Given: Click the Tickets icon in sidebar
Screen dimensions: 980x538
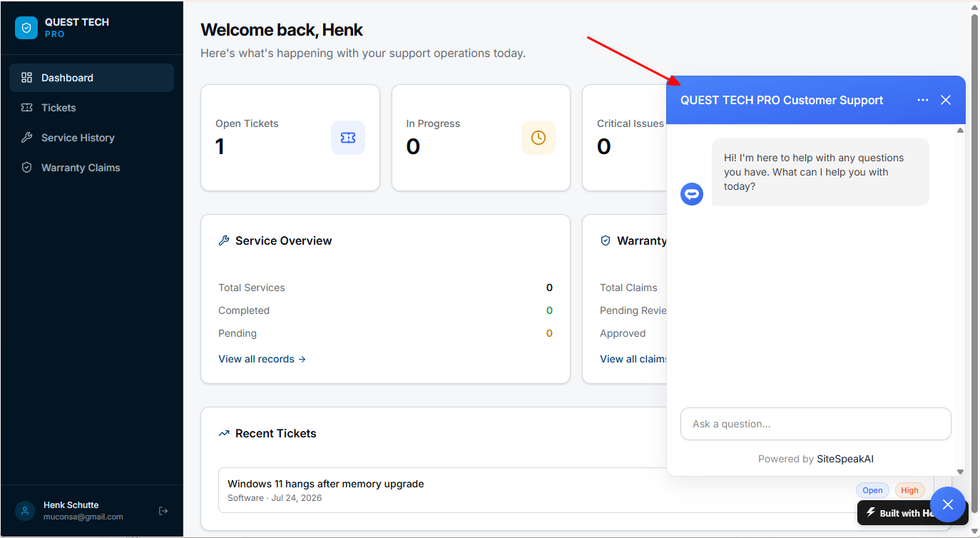Looking at the screenshot, I should click(x=27, y=108).
